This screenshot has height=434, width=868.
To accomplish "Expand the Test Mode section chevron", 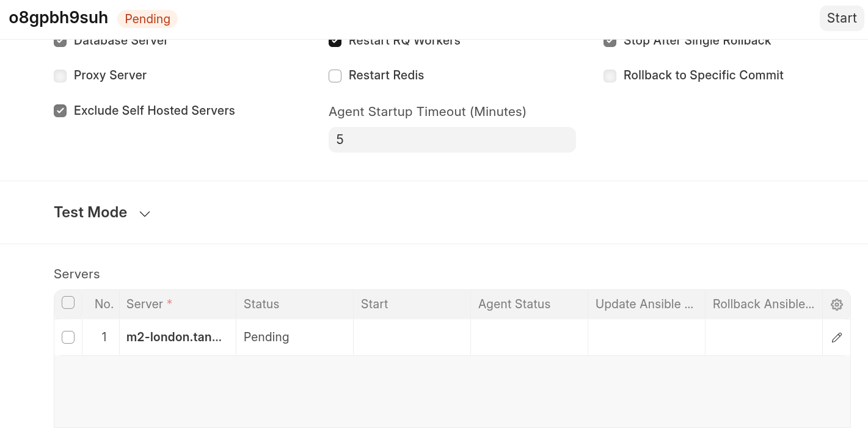I will click(x=145, y=214).
